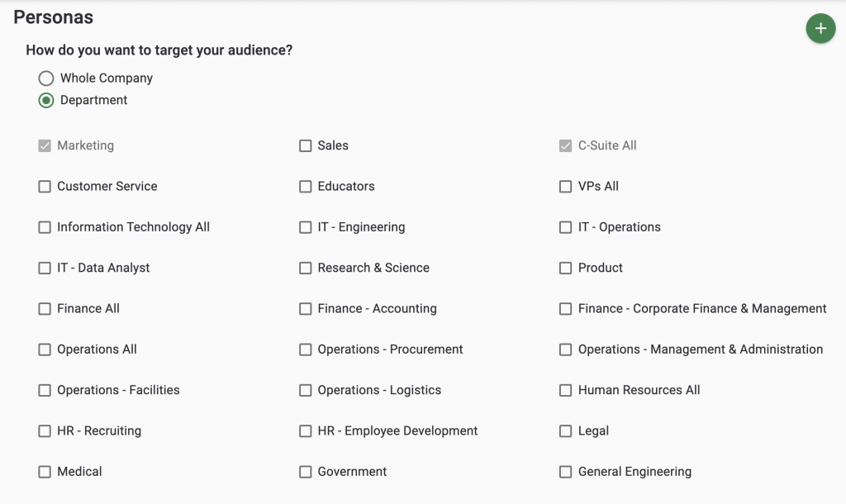
Task: Check the HR - Recruiting box
Action: (x=45, y=431)
